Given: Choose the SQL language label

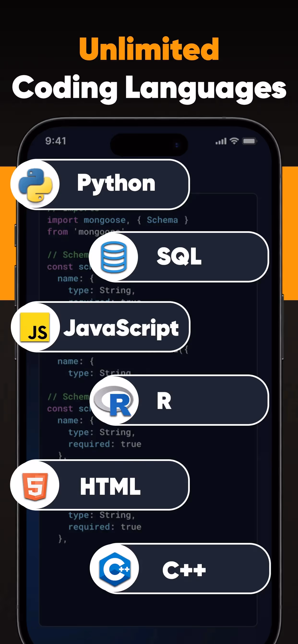Looking at the screenshot, I should (x=179, y=256).
